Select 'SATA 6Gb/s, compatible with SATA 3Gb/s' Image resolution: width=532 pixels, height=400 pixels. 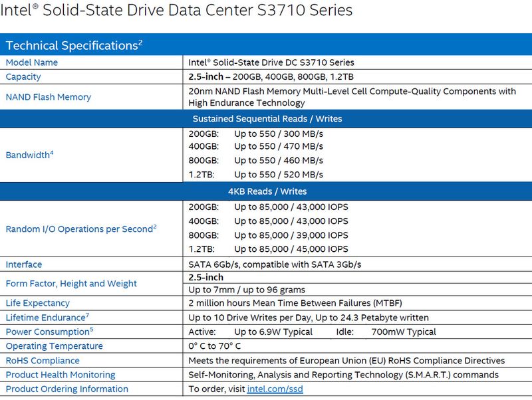275,264
